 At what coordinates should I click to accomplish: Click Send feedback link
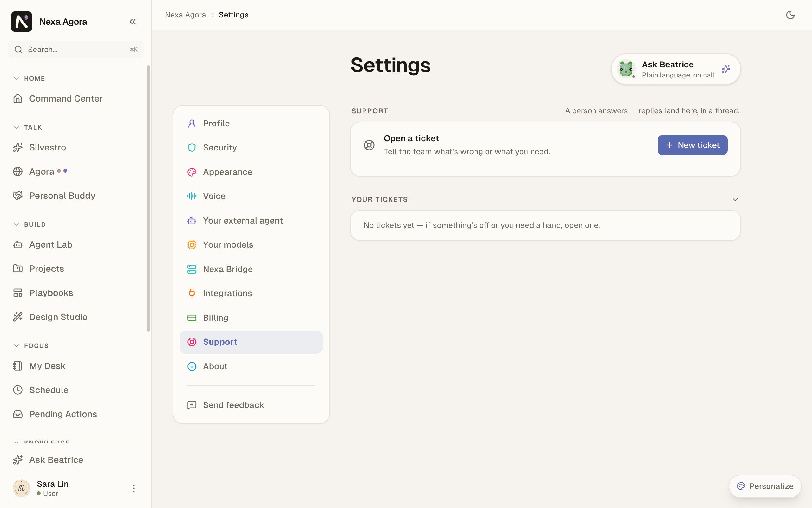[251, 405]
